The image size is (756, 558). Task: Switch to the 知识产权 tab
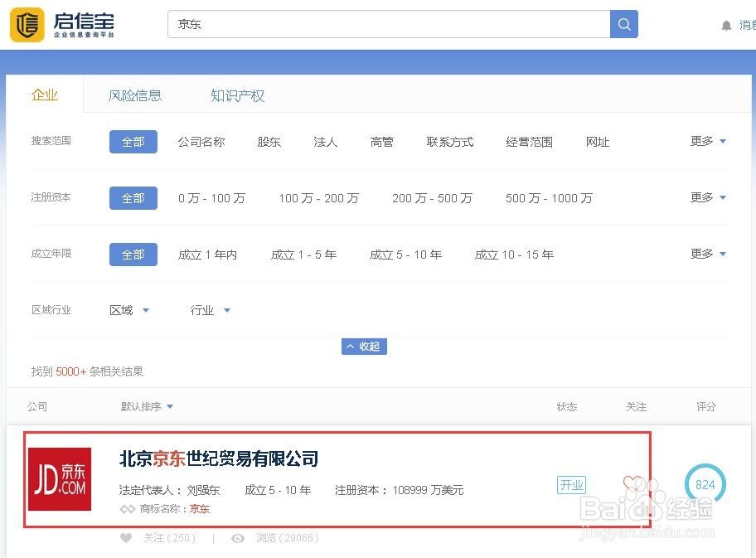point(237,95)
